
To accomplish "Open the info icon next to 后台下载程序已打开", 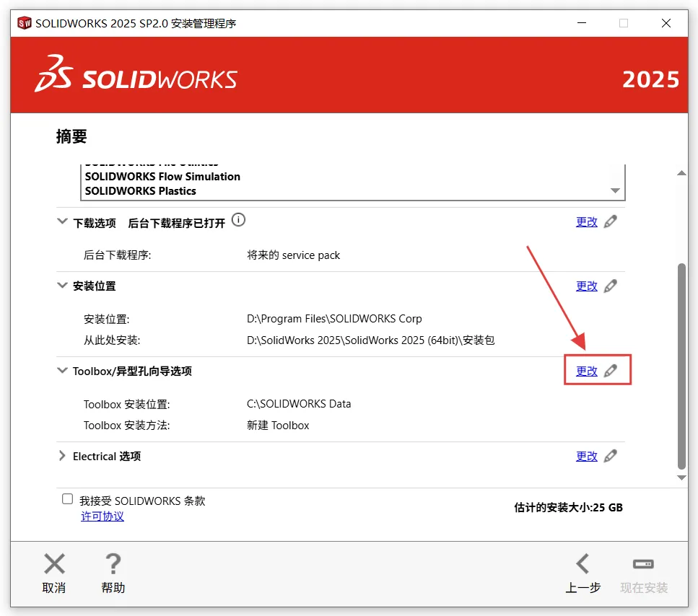I will 239,220.
